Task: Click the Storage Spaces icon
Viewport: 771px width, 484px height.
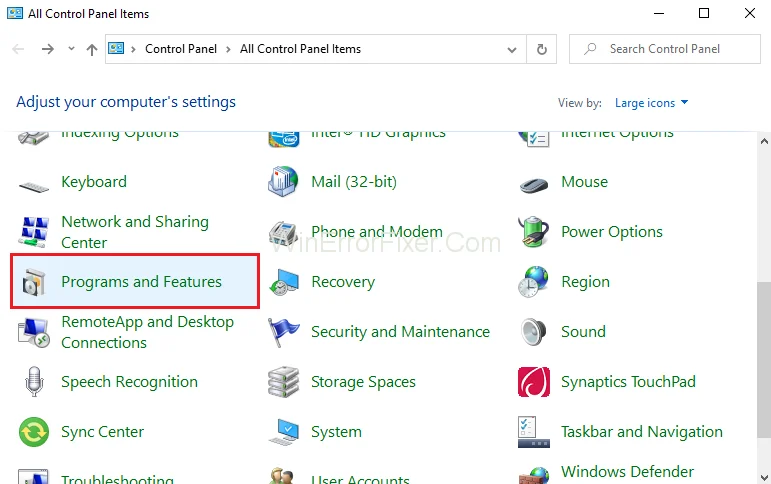Action: pyautogui.click(x=284, y=382)
